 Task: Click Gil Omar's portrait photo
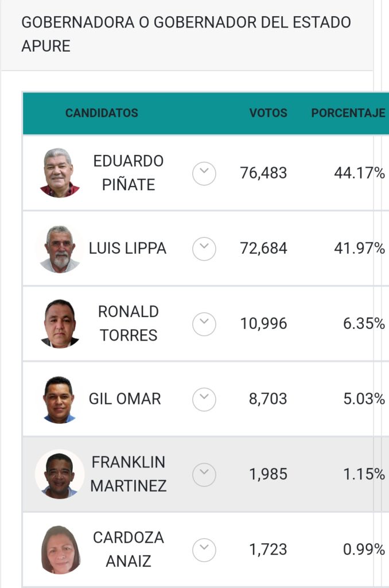(59, 400)
